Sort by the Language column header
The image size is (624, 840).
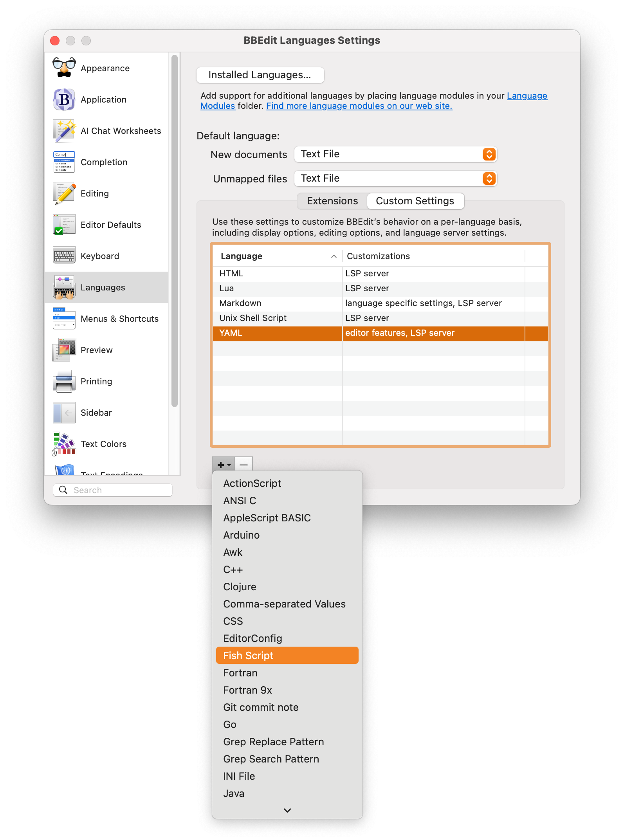tap(278, 256)
